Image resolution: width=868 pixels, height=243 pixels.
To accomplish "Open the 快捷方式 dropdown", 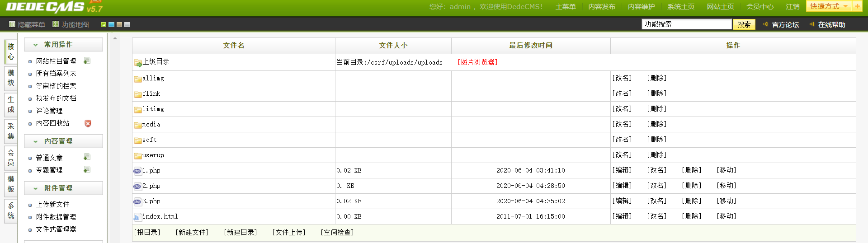I will 829,6.
